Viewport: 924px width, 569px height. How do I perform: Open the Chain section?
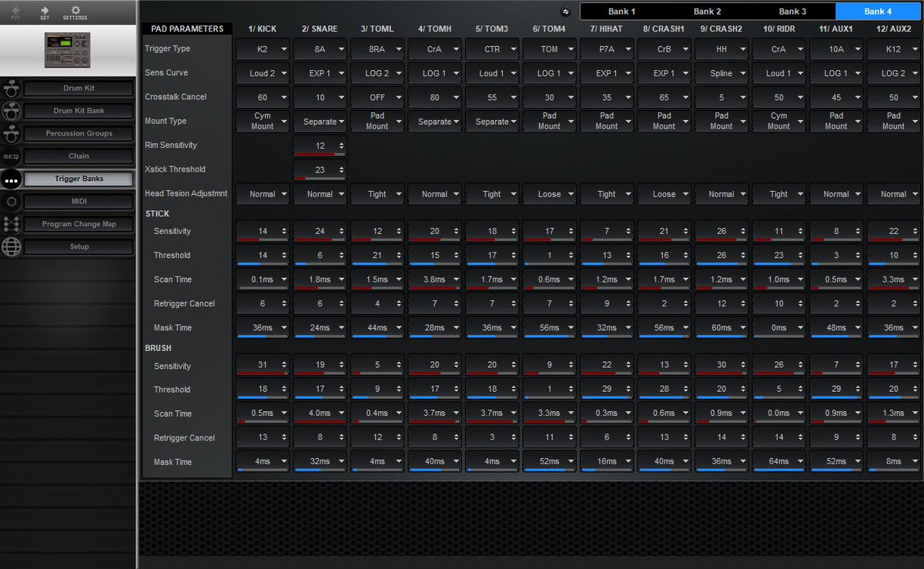click(79, 156)
